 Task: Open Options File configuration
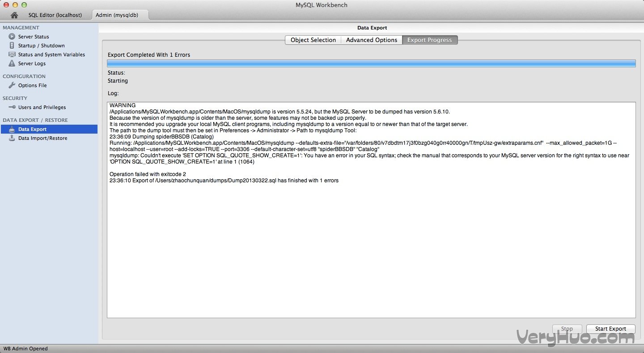click(x=32, y=85)
